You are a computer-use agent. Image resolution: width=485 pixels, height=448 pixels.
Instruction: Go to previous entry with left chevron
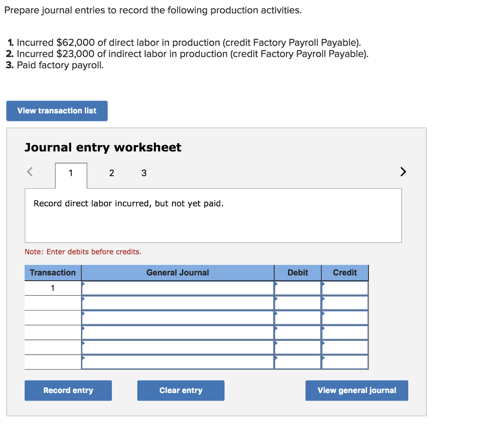(30, 172)
